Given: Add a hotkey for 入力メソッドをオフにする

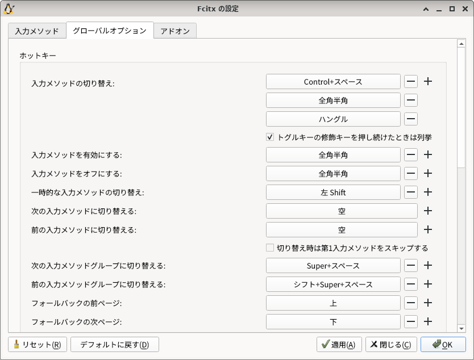Looking at the screenshot, I should pyautogui.click(x=428, y=173).
